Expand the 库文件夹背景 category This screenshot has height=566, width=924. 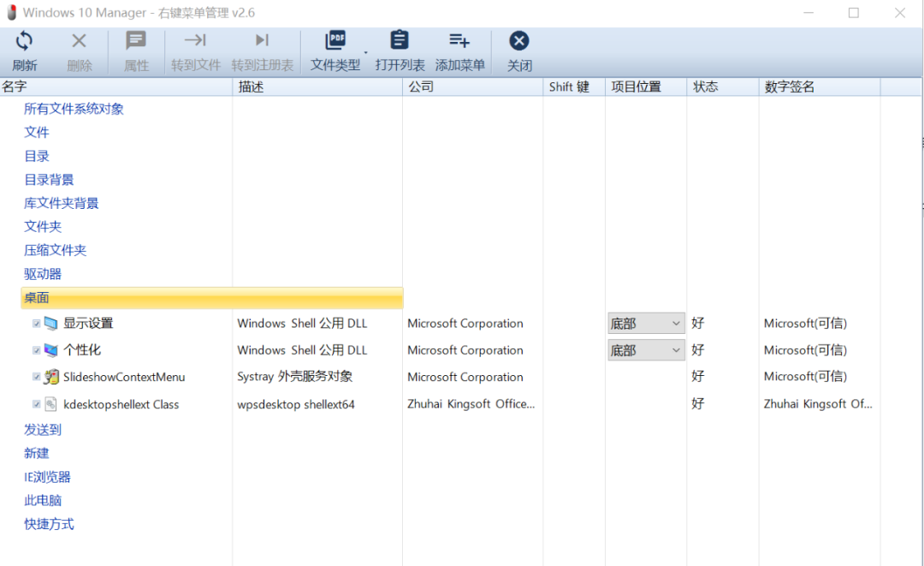point(62,204)
